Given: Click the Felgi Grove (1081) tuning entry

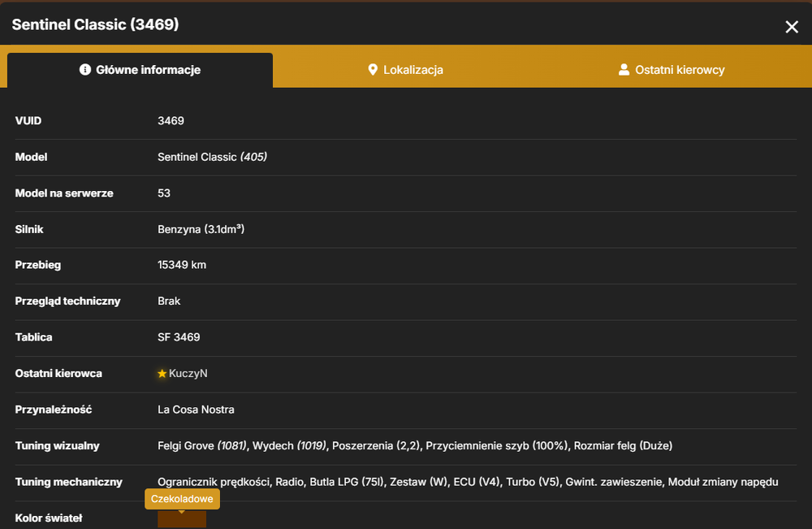Looking at the screenshot, I should coord(202,445).
